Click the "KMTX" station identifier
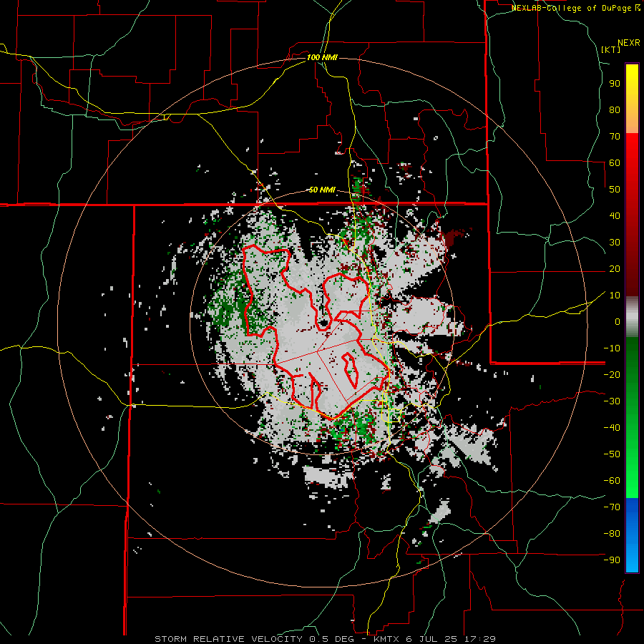 388,639
